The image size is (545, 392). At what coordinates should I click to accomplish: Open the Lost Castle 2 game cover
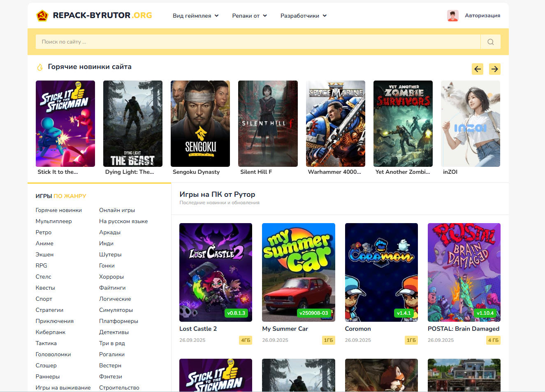[x=216, y=272]
